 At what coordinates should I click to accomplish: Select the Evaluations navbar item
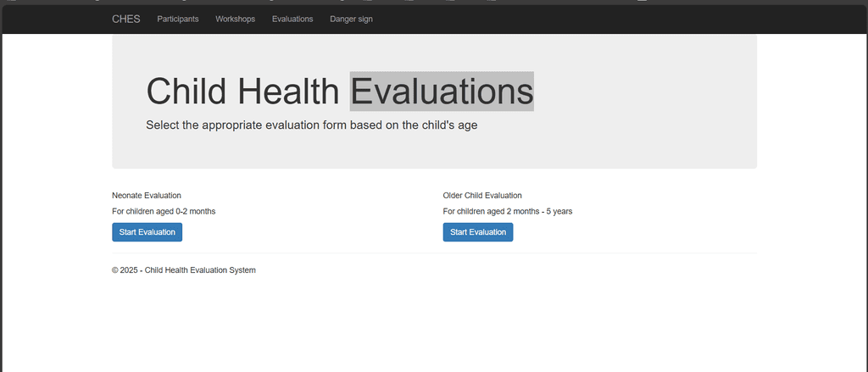click(x=292, y=19)
